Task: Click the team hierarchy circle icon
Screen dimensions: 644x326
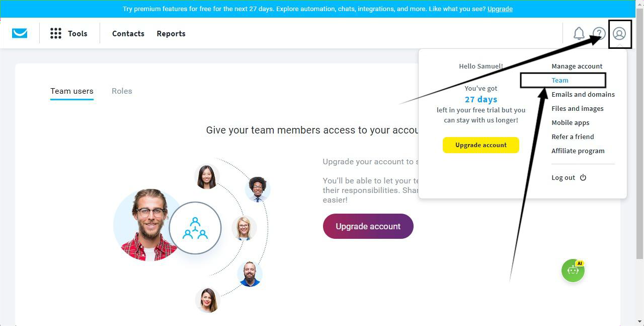Action: 195,228
